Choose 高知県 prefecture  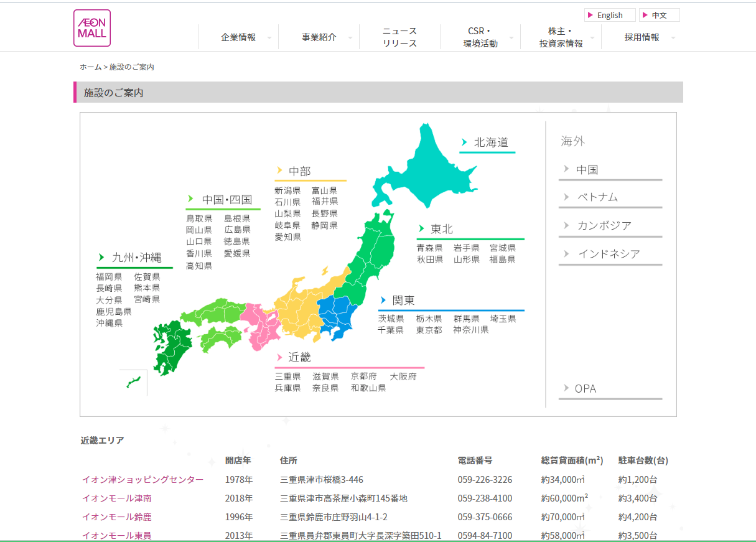coord(199,266)
